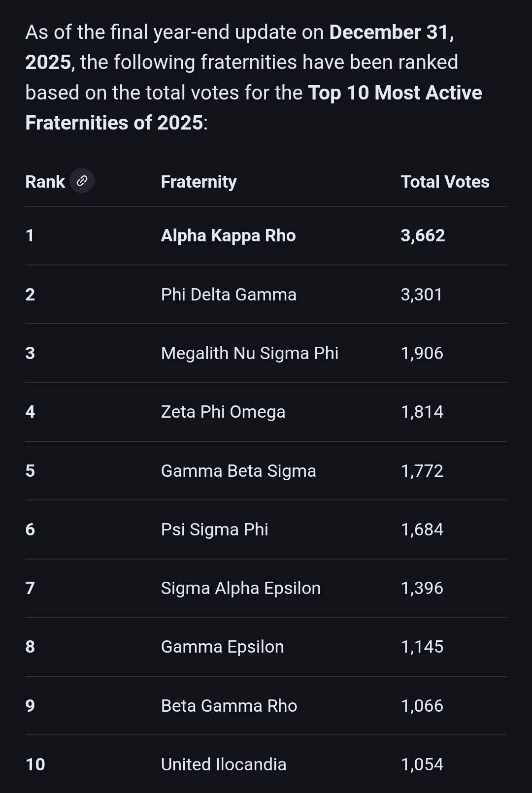Click Gamma Beta Sigma entry

point(238,471)
